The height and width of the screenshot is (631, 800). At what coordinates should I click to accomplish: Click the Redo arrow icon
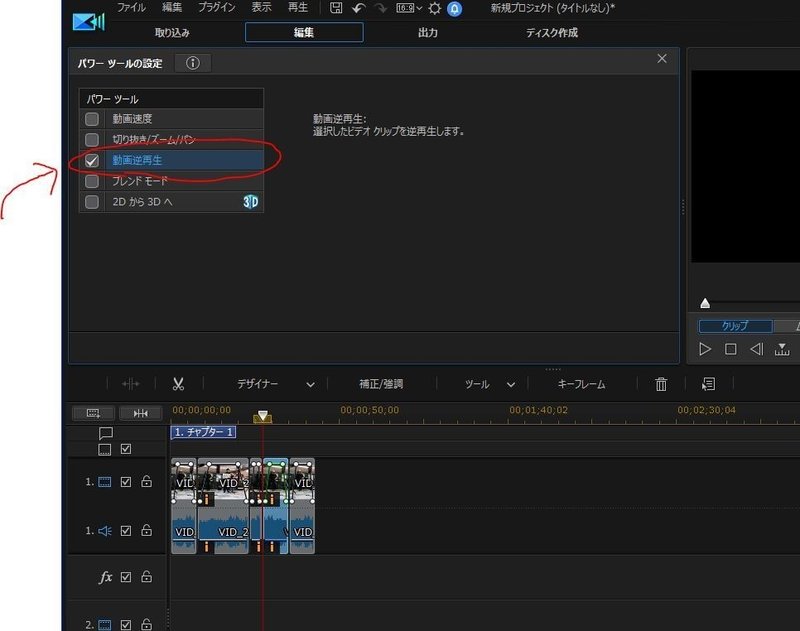[381, 7]
